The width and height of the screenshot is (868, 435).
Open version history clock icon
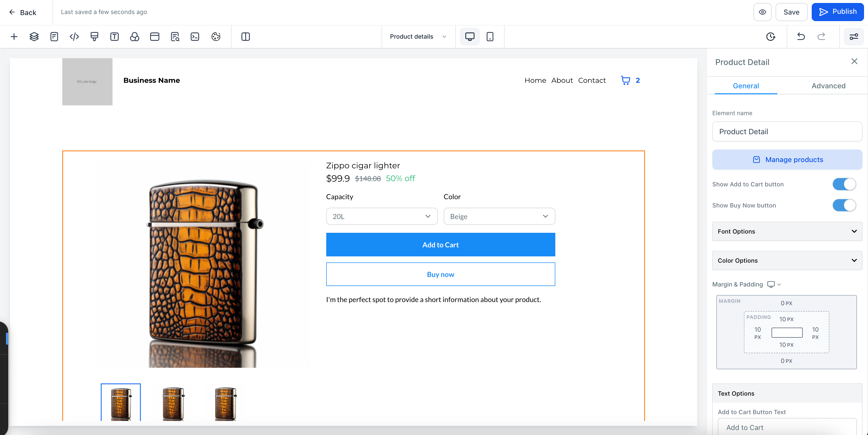pyautogui.click(x=770, y=36)
